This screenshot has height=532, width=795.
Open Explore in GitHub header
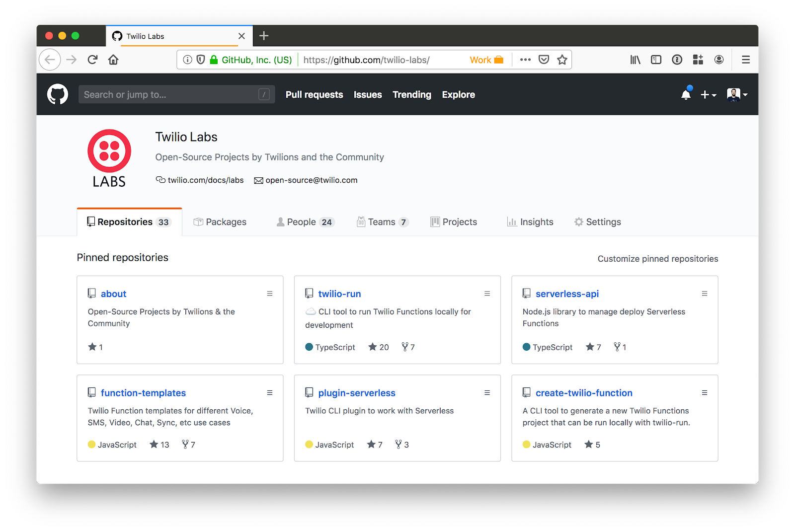[x=458, y=94]
